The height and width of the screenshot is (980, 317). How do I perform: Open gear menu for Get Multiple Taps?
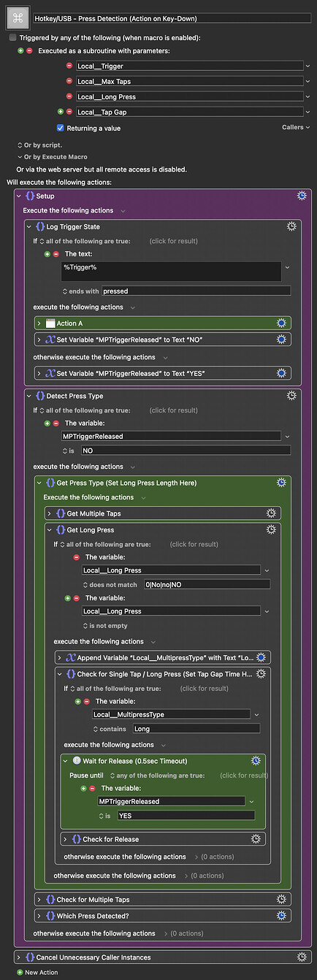271,513
